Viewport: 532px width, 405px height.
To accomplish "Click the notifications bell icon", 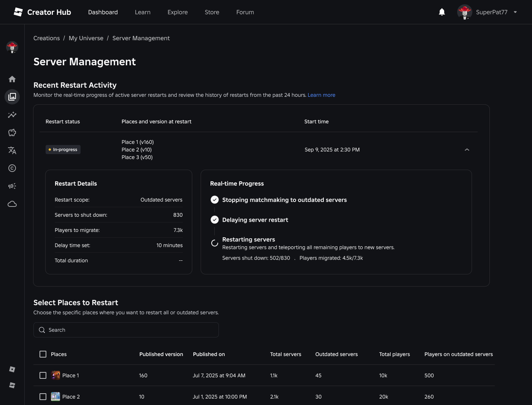I will 442,12.
